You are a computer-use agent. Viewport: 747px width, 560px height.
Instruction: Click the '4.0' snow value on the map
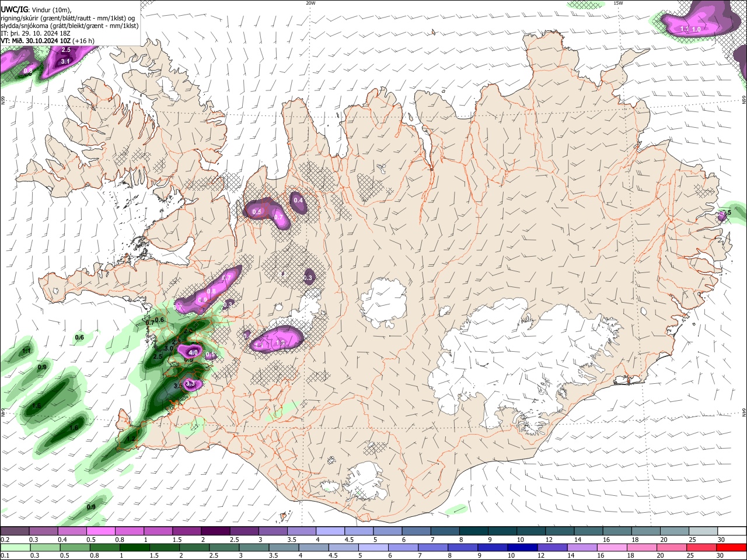click(193, 352)
